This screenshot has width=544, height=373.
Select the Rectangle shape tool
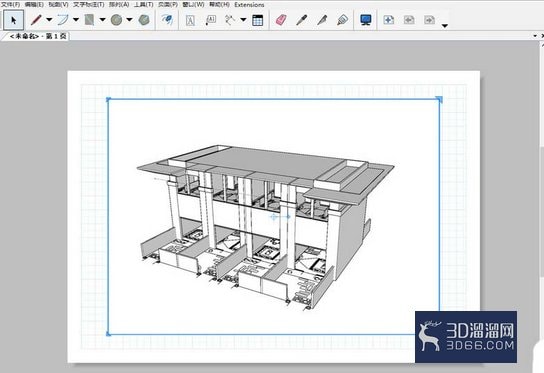[x=90, y=20]
